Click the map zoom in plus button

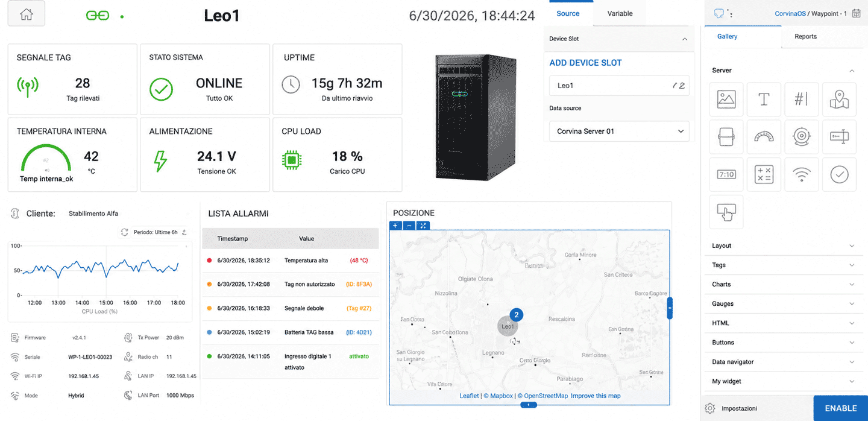click(395, 226)
